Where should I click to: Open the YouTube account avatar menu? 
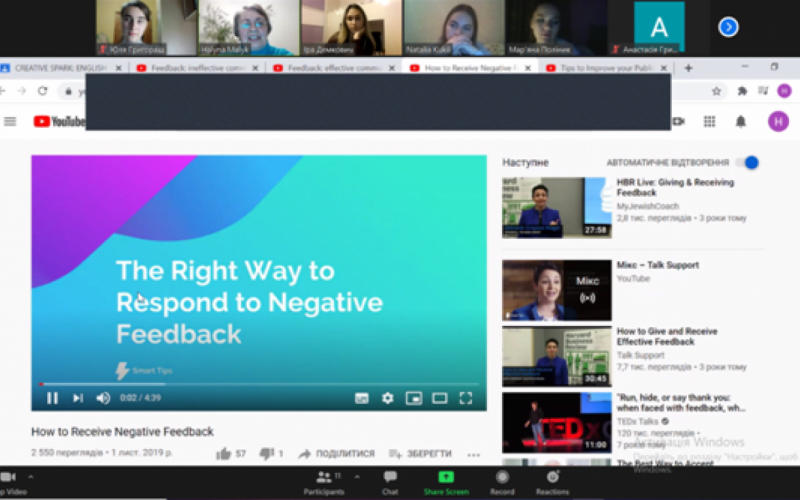pos(778,121)
